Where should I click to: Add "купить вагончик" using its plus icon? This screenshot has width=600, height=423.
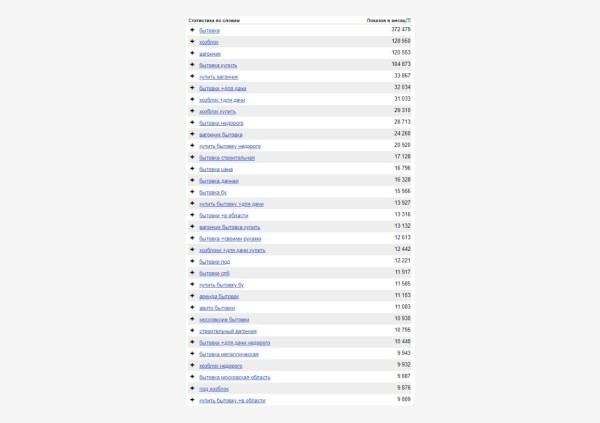(x=192, y=76)
